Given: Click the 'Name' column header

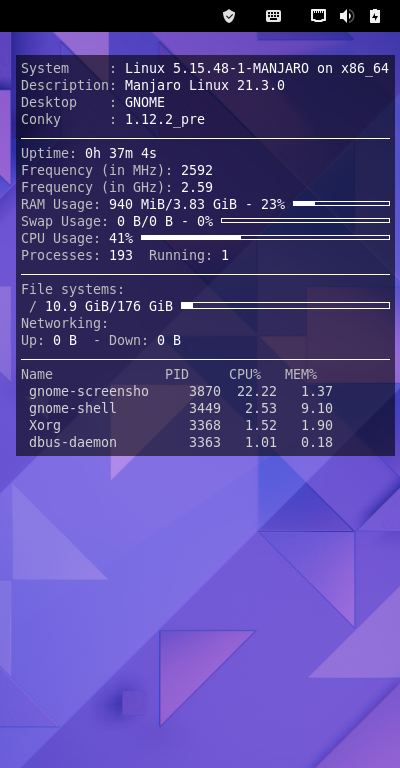Looking at the screenshot, I should pos(37,375).
